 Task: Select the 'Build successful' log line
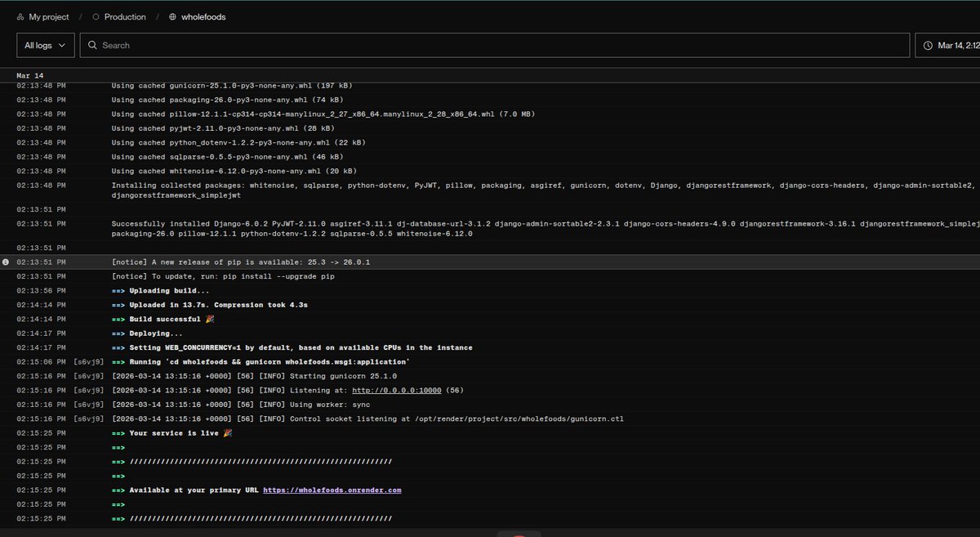tap(163, 320)
